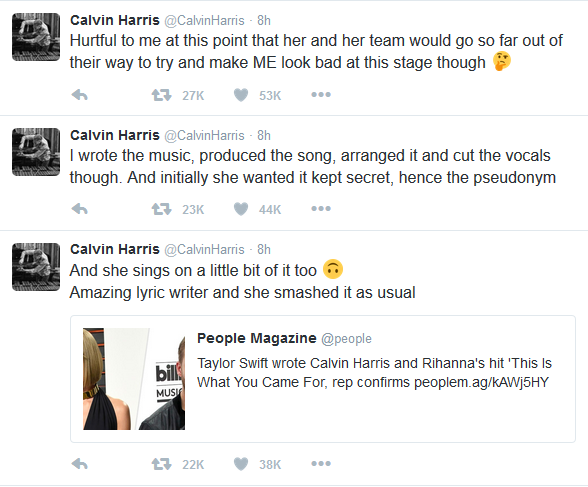Open People Magazine profile name in quote
The width and height of the screenshot is (588, 487).
coord(257,338)
